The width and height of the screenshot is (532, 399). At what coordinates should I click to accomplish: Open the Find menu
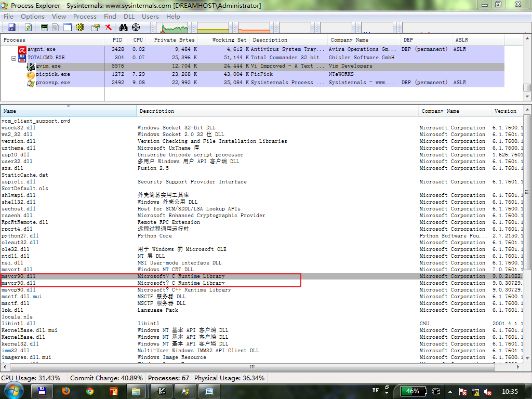click(110, 16)
